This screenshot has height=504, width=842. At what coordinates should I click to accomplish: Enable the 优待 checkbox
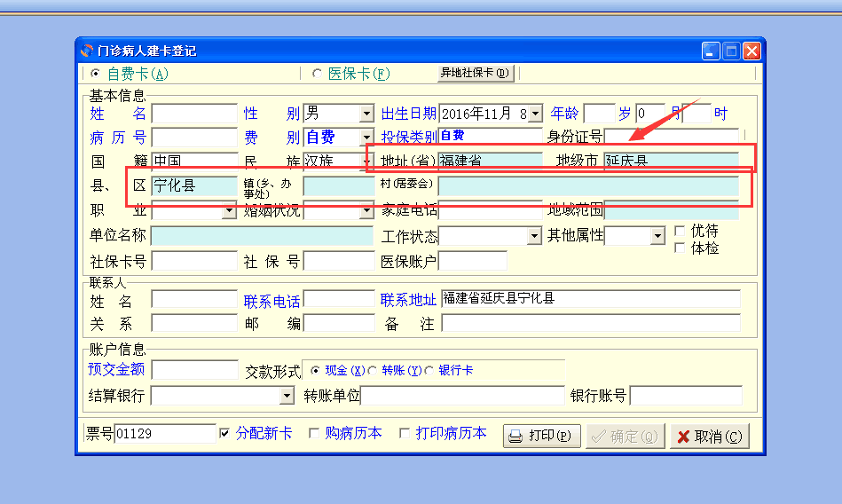pos(680,231)
